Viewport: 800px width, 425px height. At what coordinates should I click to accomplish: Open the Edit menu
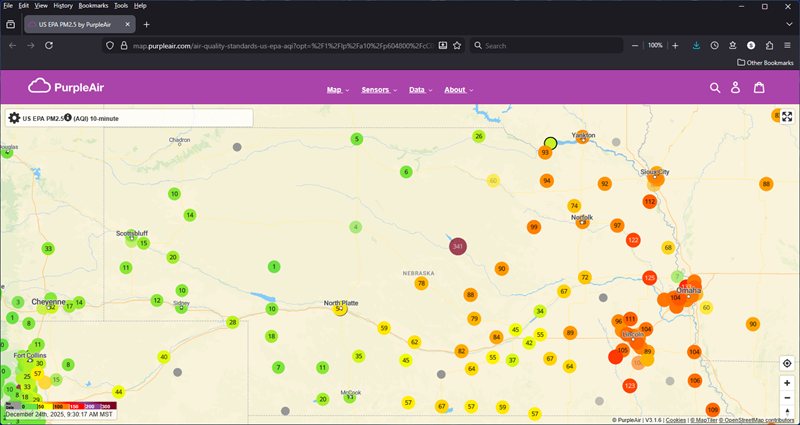tap(23, 6)
